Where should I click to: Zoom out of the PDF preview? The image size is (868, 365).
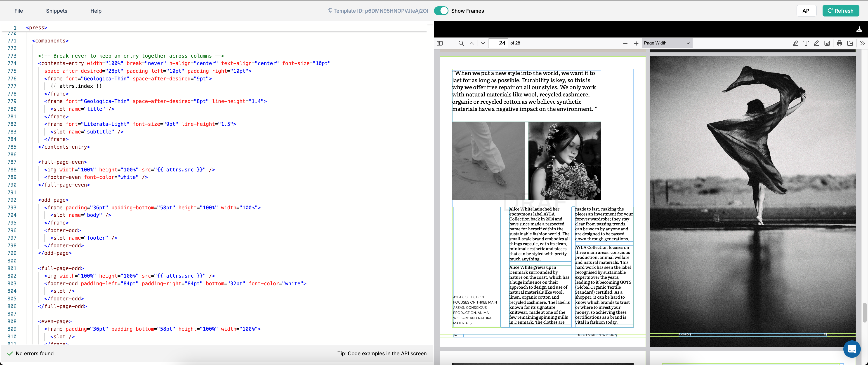pos(625,43)
